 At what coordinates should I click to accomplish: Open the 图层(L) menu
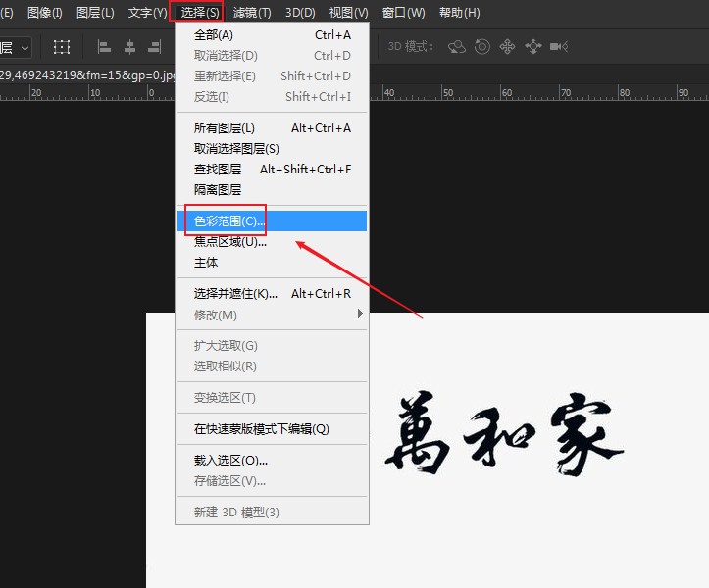pyautogui.click(x=95, y=12)
